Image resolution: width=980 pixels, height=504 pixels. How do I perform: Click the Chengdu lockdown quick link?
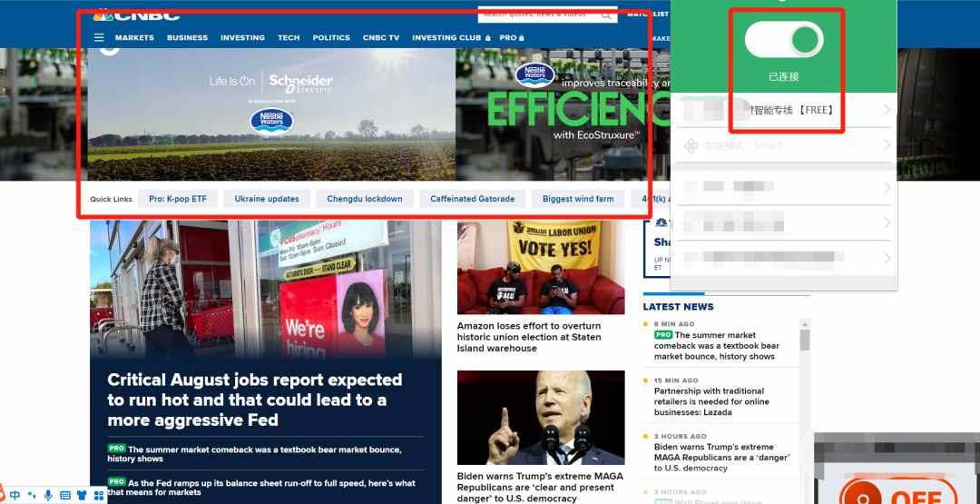coord(365,199)
